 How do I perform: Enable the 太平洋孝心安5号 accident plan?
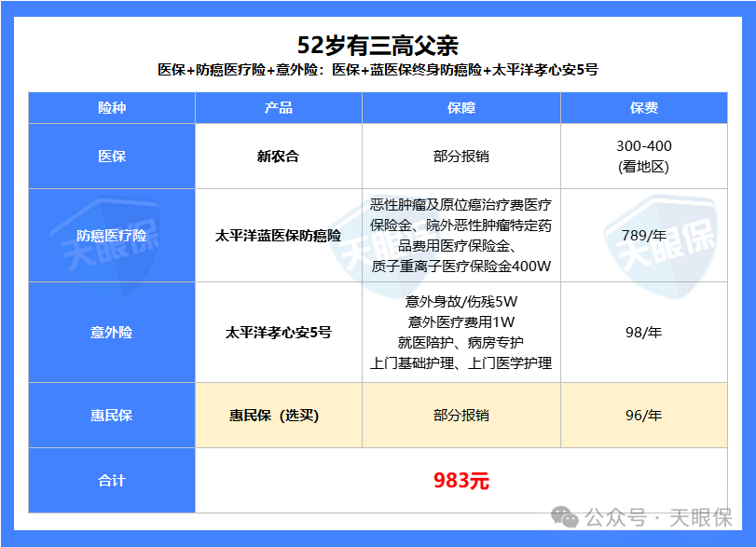coord(277,330)
